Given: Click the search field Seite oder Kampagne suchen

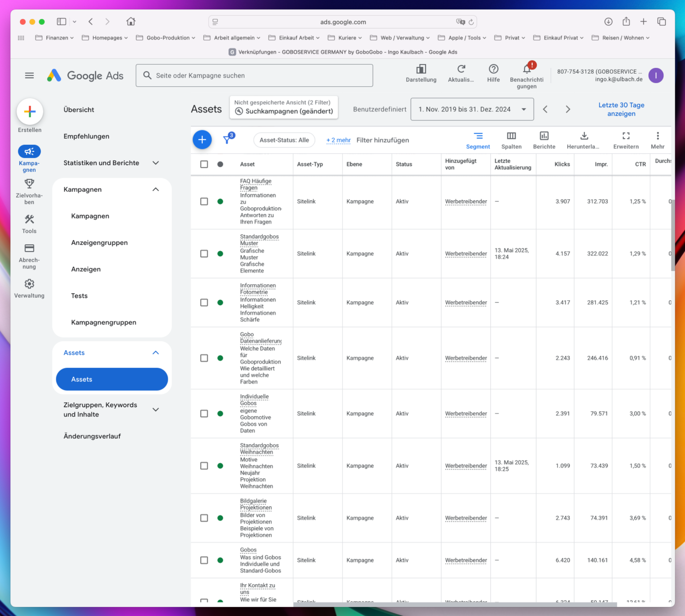Looking at the screenshot, I should [x=254, y=75].
